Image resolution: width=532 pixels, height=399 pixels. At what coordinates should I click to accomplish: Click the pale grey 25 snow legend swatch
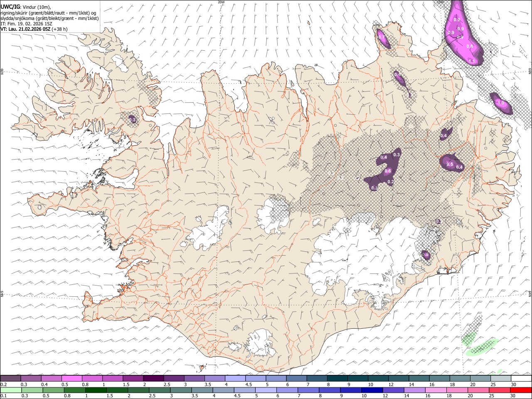pos(500,379)
